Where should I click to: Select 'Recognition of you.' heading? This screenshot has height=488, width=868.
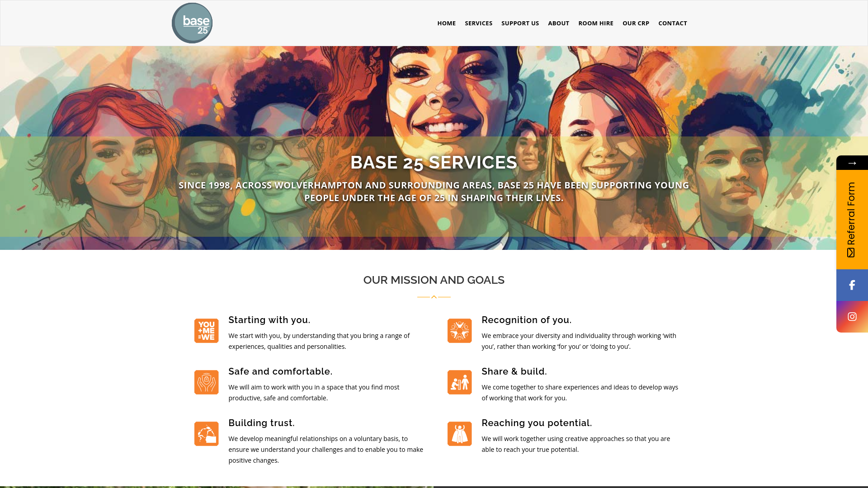526,320
